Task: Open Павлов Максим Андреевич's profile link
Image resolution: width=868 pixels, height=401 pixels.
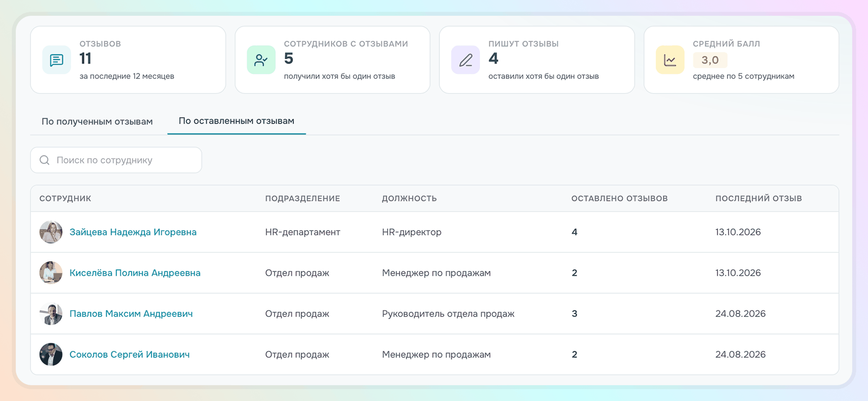Action: point(131,314)
